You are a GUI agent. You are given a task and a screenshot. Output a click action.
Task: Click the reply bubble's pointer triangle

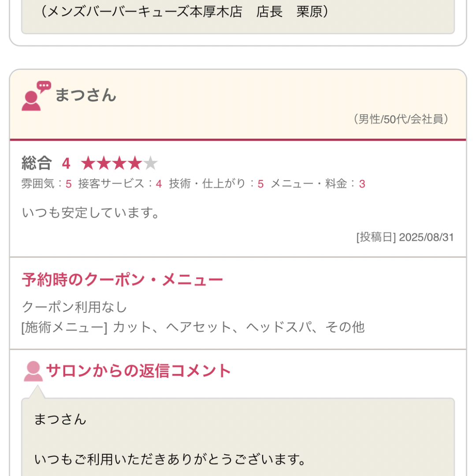pyautogui.click(x=37, y=392)
